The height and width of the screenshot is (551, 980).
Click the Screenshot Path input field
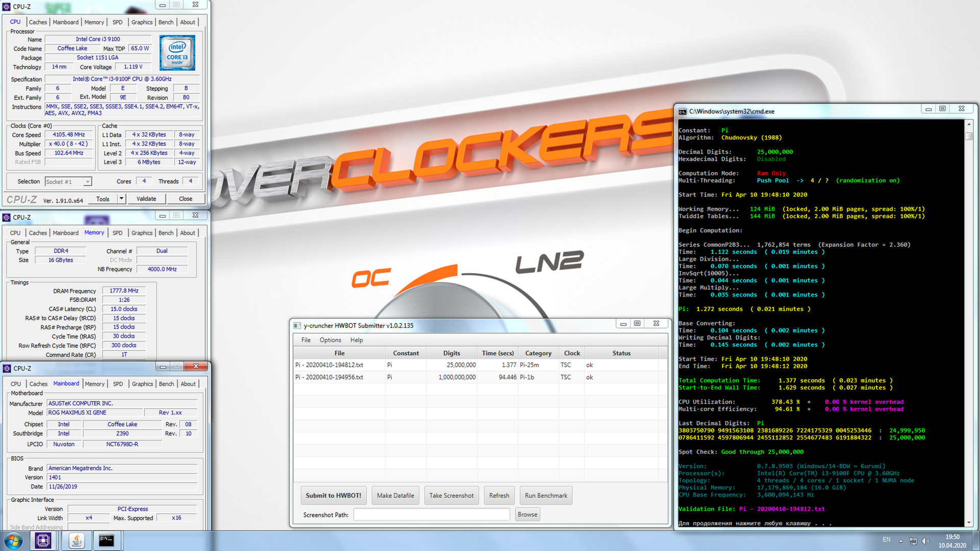[x=432, y=514]
